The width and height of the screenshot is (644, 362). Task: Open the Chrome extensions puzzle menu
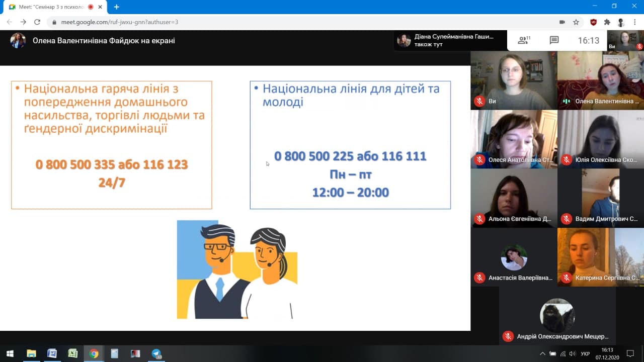pos(607,22)
